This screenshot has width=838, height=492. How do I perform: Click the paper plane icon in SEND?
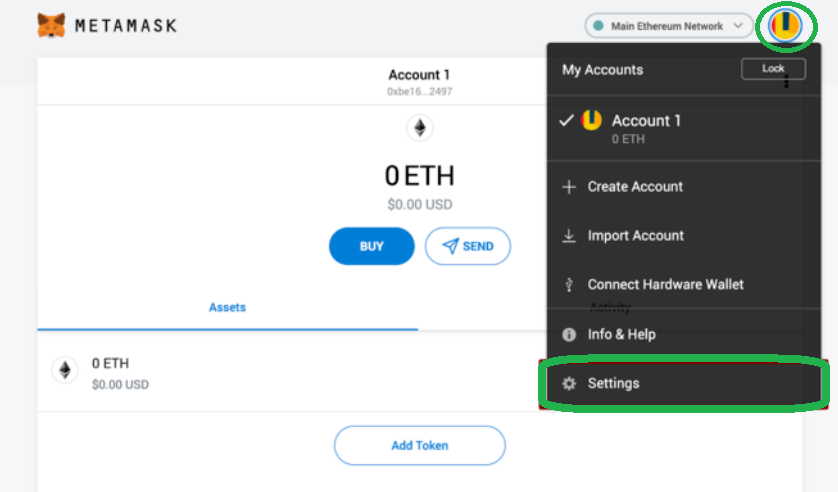[450, 246]
